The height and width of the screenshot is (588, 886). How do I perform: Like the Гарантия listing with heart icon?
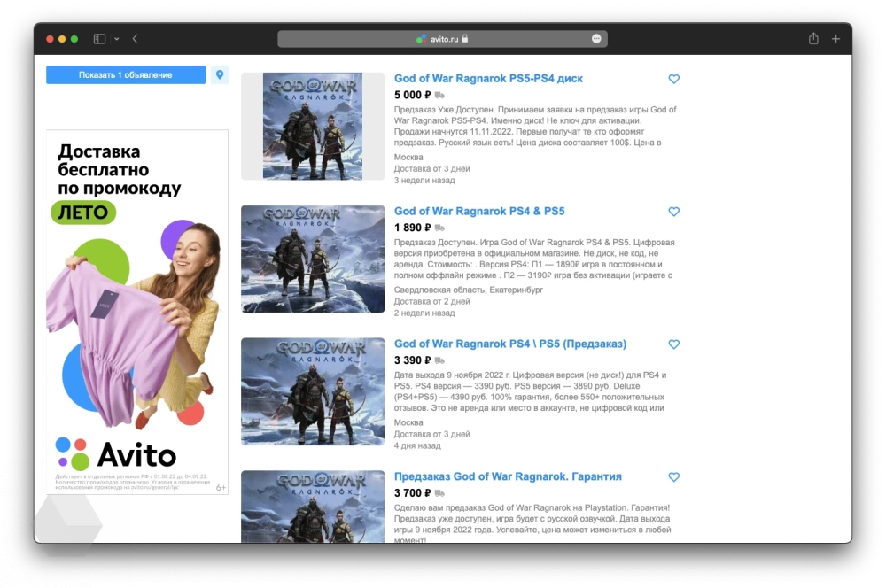(x=673, y=477)
